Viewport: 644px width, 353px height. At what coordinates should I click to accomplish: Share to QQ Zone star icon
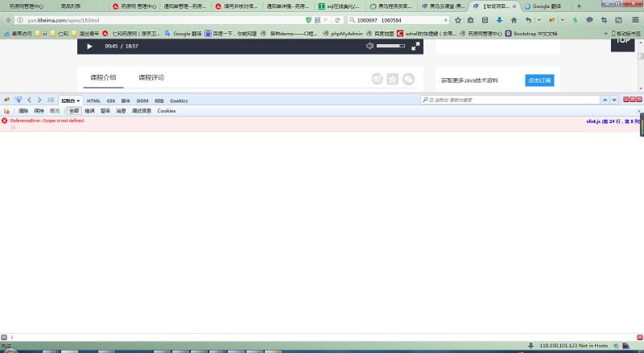[393, 79]
